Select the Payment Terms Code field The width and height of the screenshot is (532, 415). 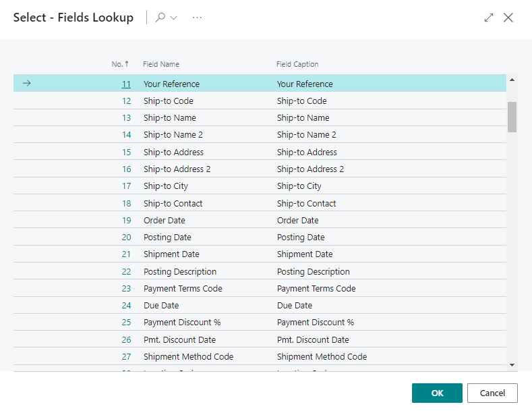click(x=182, y=289)
